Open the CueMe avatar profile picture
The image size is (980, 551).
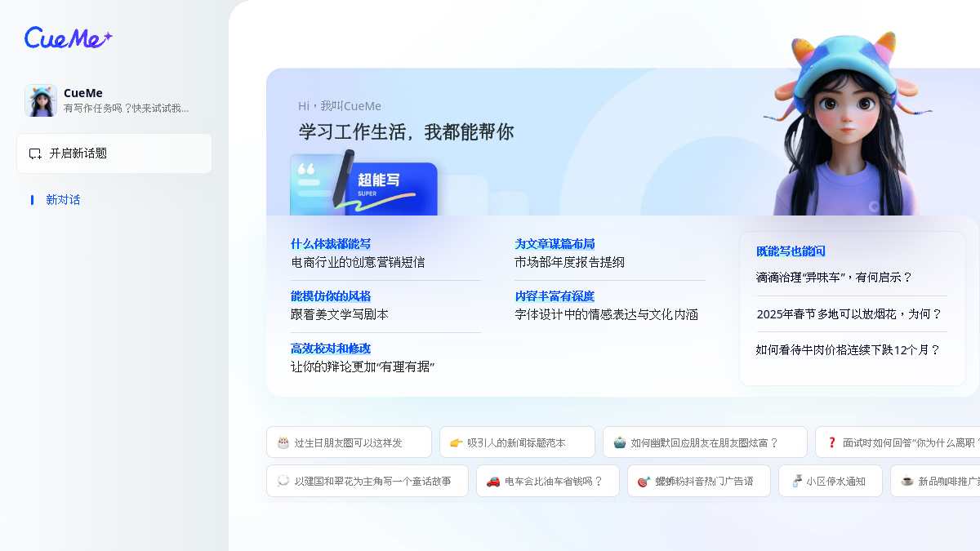[x=41, y=100]
